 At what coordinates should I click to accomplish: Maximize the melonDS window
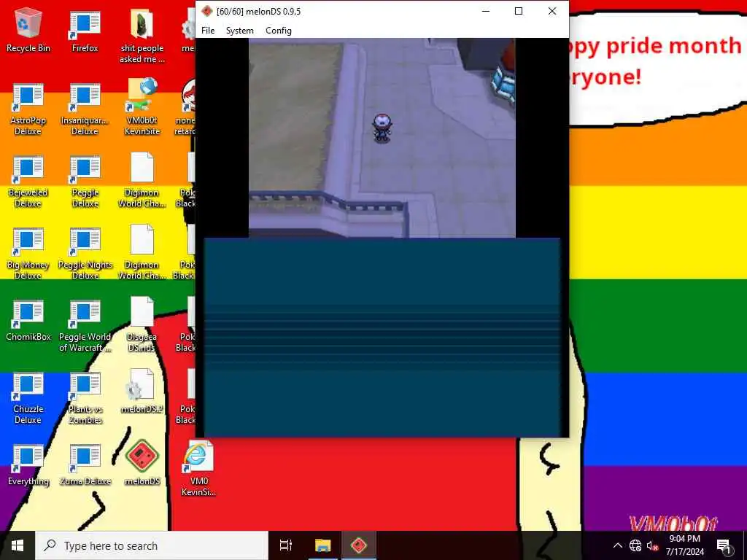coord(519,11)
